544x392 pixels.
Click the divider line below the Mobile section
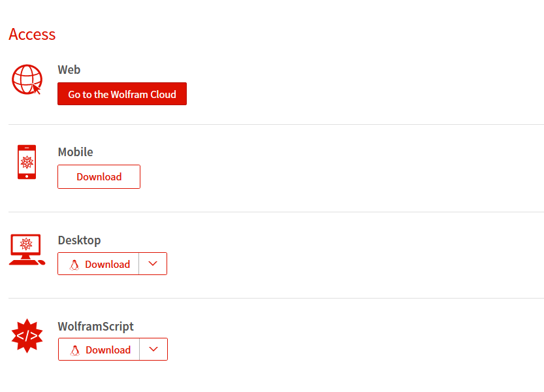pyautogui.click(x=276, y=212)
